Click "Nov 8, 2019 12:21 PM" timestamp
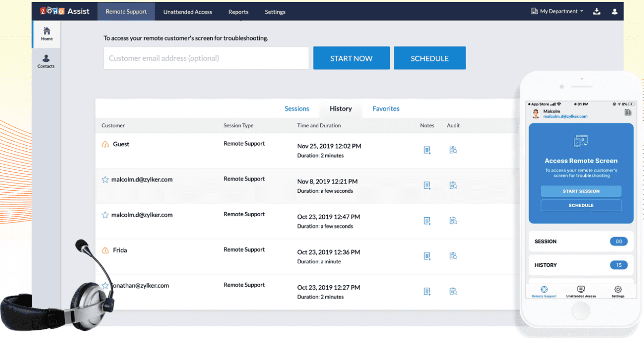Screen dimensions: 644x340 327,182
